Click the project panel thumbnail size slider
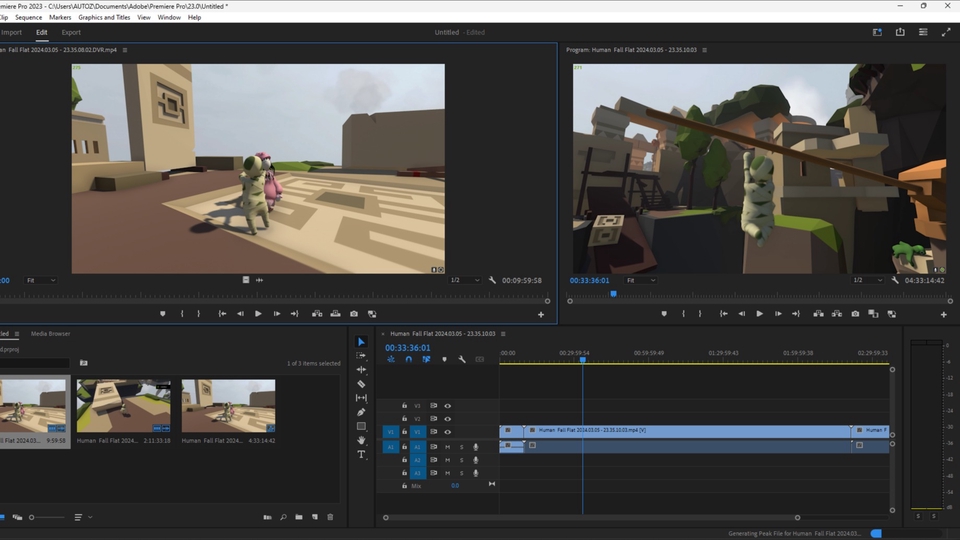Image resolution: width=960 pixels, height=540 pixels. pos(32,517)
